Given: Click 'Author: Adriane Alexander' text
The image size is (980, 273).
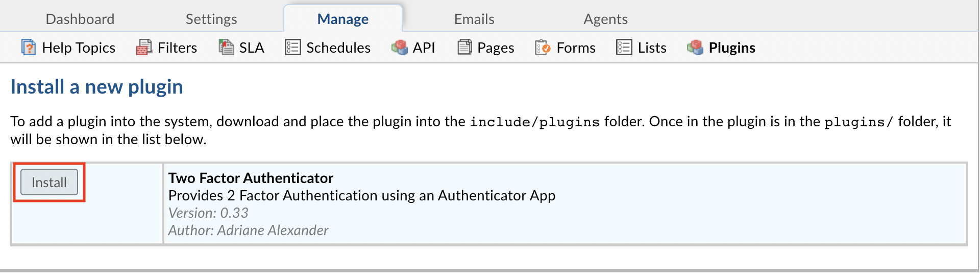Looking at the screenshot, I should (248, 230).
